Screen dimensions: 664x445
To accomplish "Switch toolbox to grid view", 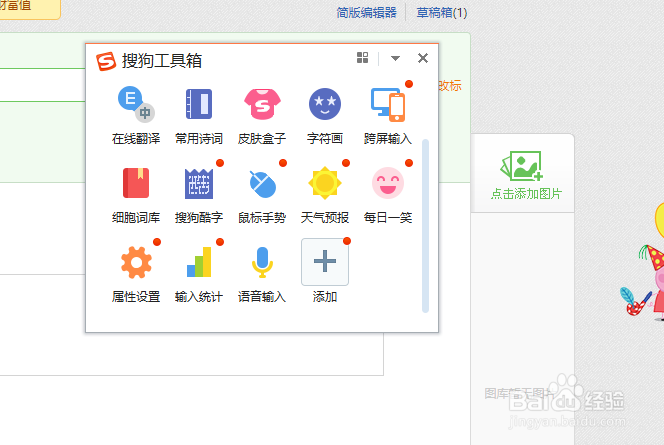I will [x=362, y=58].
